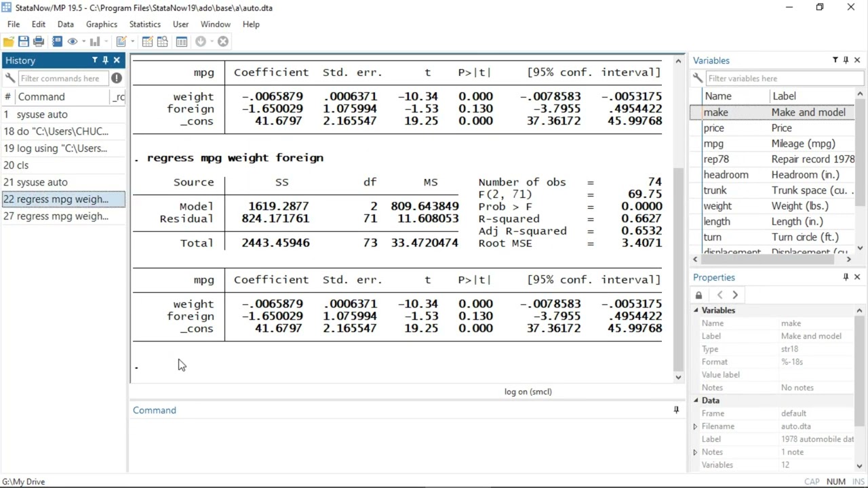The width and height of the screenshot is (868, 488).
Task: Expand the Notes property under Data
Action: click(x=695, y=452)
